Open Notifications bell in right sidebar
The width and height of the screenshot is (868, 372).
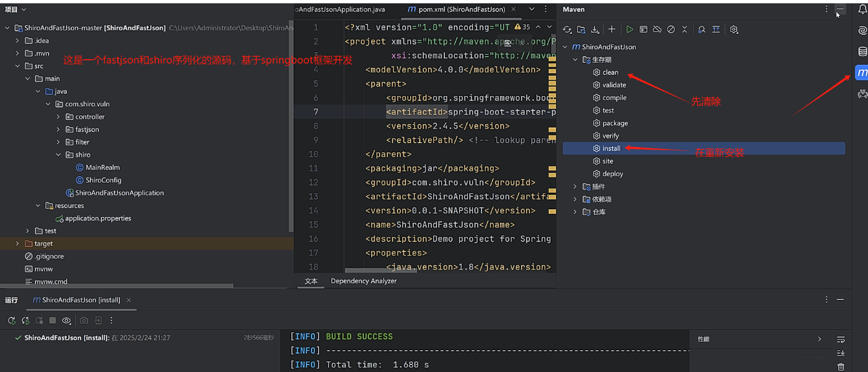[x=862, y=9]
